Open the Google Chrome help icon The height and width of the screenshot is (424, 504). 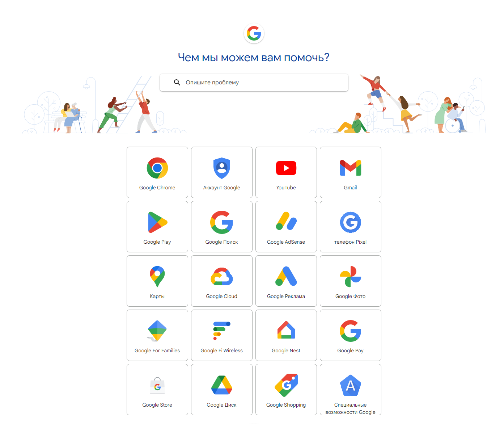(x=157, y=168)
